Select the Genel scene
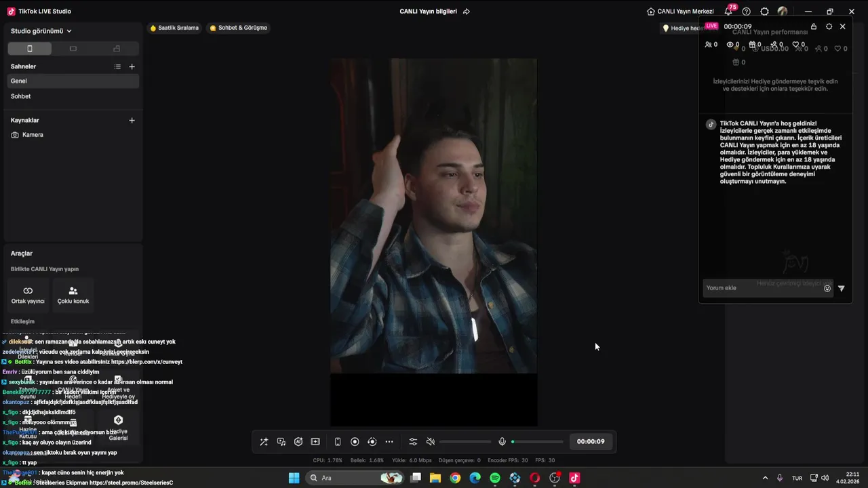868x488 pixels. click(x=73, y=81)
